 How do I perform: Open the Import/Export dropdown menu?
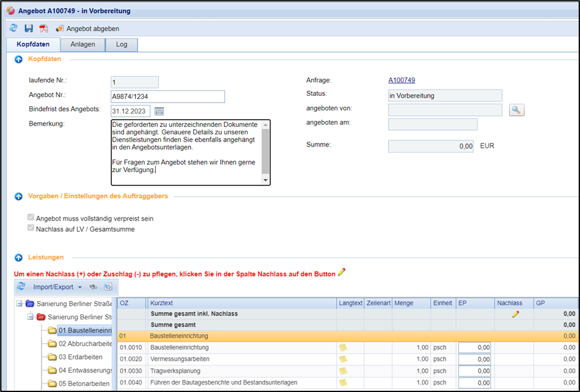57,287
